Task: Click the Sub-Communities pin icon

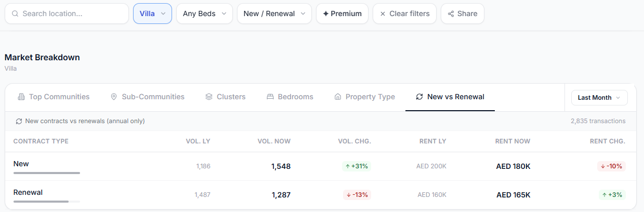Action: [x=114, y=97]
